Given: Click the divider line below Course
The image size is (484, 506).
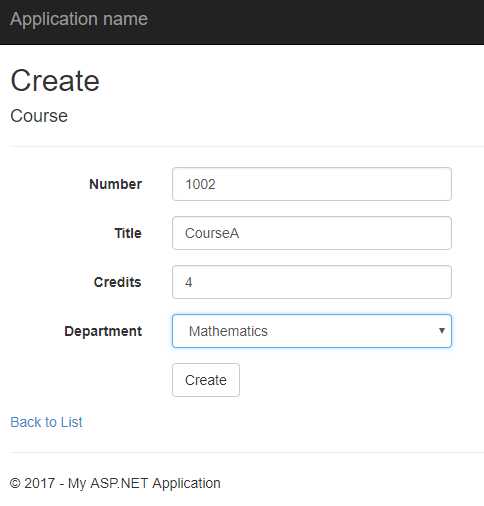Looking at the screenshot, I should (246, 146).
